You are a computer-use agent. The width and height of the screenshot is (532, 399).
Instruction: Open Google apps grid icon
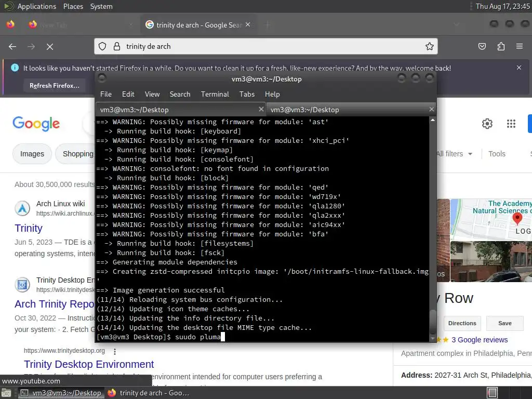(x=511, y=124)
